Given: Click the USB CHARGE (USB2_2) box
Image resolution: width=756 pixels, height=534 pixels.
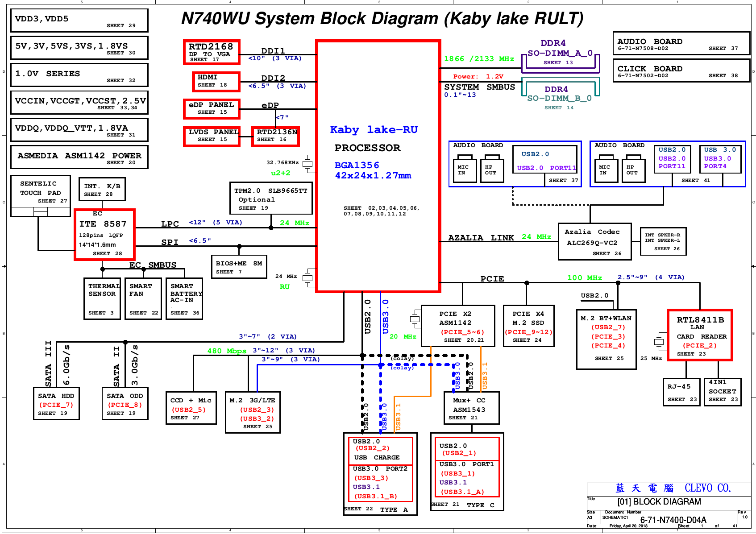Looking at the screenshot, I should [380, 451].
